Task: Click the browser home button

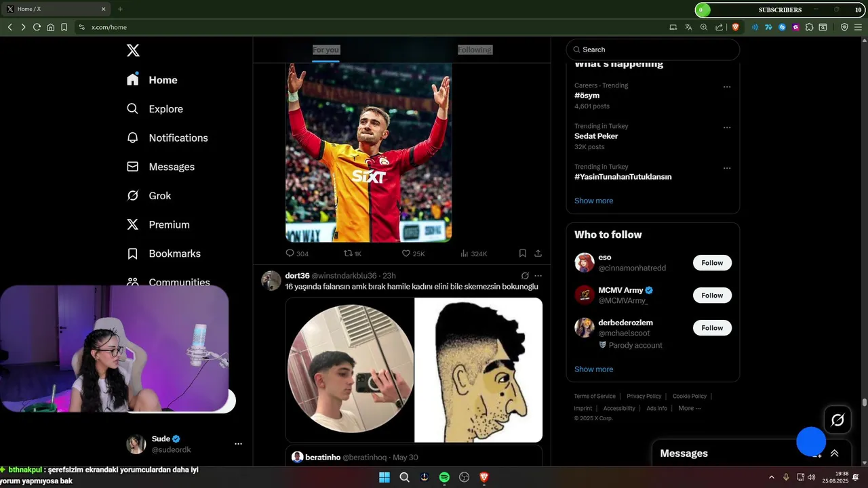Action: tap(50, 27)
